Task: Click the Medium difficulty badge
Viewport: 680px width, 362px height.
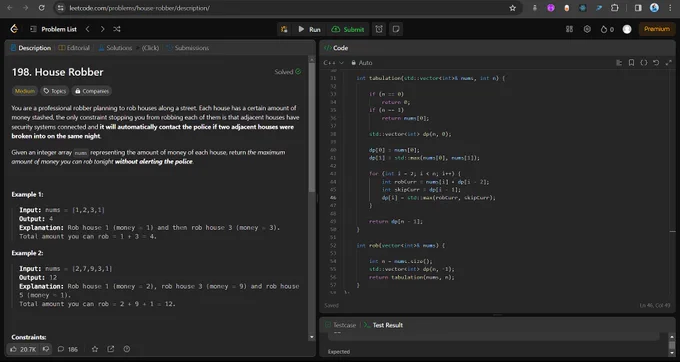Action: tap(25, 91)
